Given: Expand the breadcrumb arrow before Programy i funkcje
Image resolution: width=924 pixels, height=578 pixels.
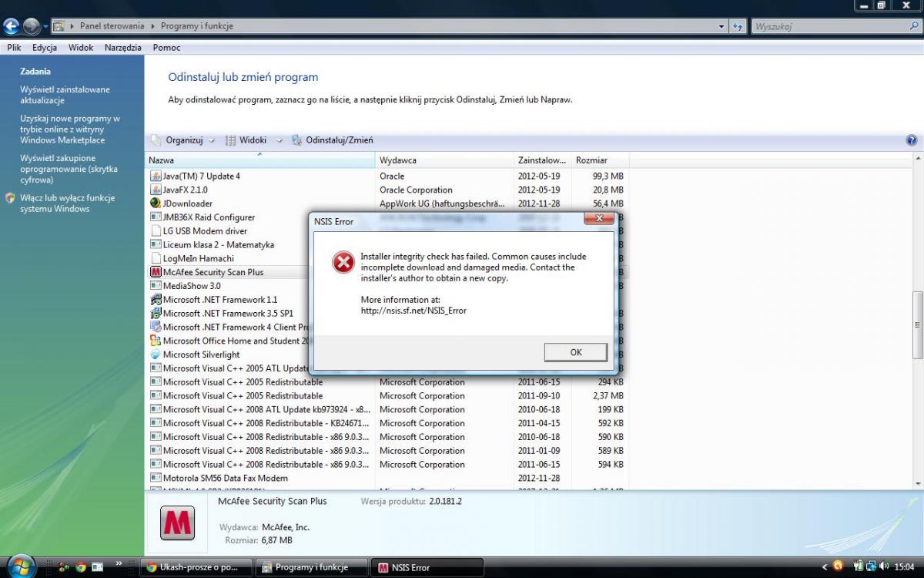Looking at the screenshot, I should 152,26.
